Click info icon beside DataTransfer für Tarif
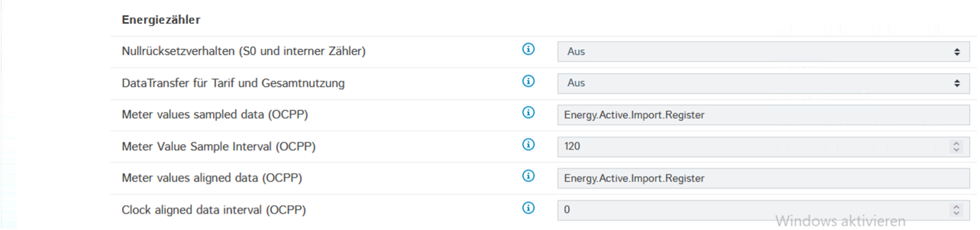This screenshot has height=230, width=980. coord(528,81)
